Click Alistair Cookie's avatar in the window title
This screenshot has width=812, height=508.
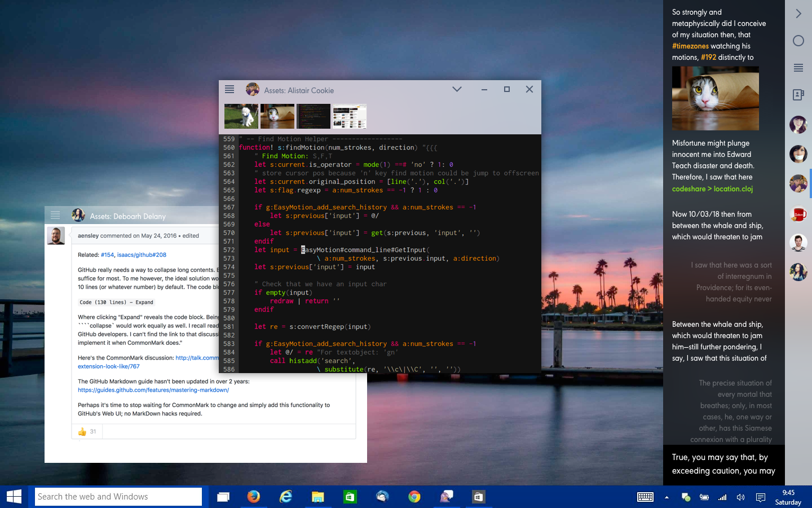coord(253,90)
